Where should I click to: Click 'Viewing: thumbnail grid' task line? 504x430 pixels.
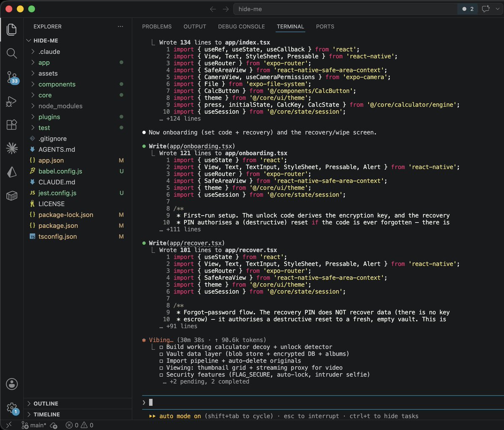[251, 368]
